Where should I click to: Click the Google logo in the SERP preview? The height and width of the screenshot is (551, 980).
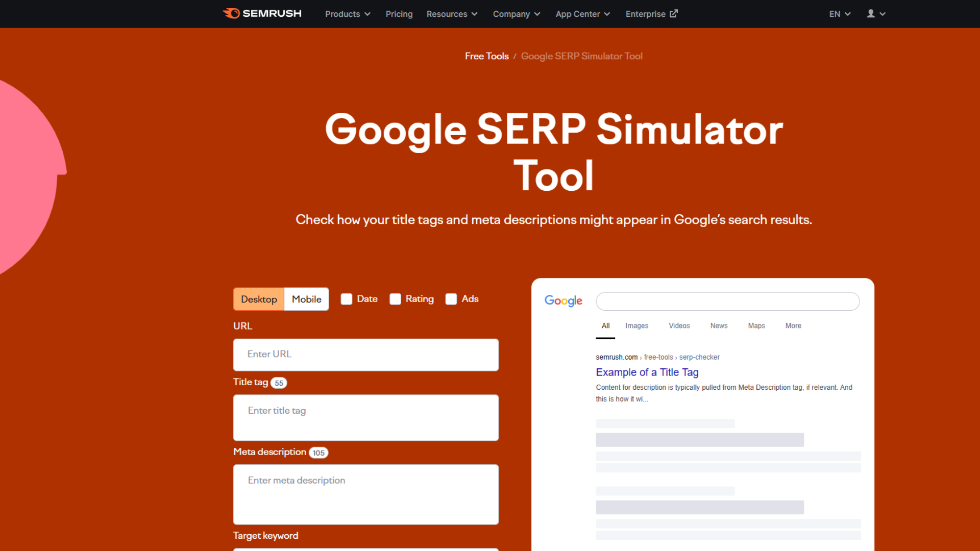click(x=563, y=301)
